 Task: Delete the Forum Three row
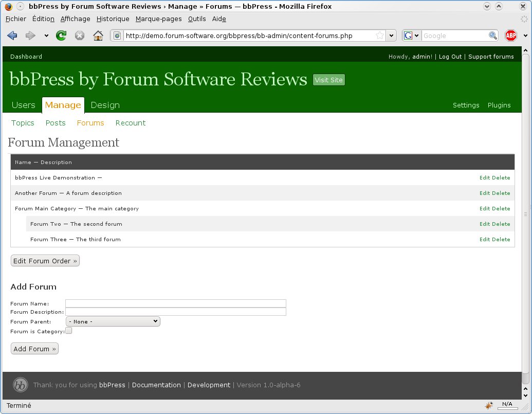pyautogui.click(x=501, y=240)
